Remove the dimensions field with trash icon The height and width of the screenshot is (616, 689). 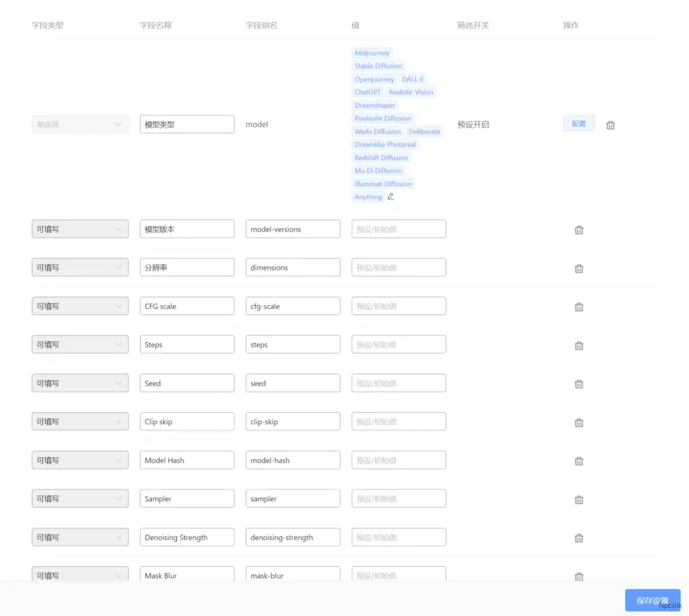pyautogui.click(x=579, y=269)
